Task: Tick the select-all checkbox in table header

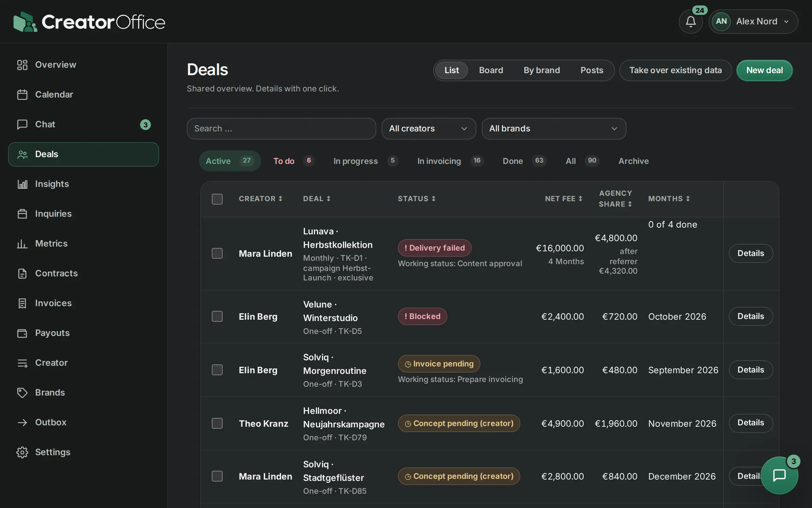Action: (x=217, y=199)
